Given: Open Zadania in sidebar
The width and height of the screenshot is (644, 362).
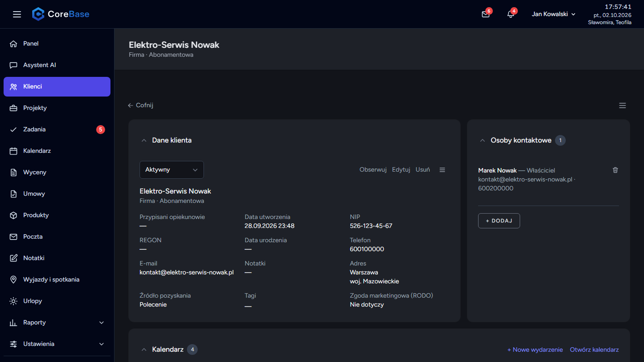Looking at the screenshot, I should (x=57, y=130).
